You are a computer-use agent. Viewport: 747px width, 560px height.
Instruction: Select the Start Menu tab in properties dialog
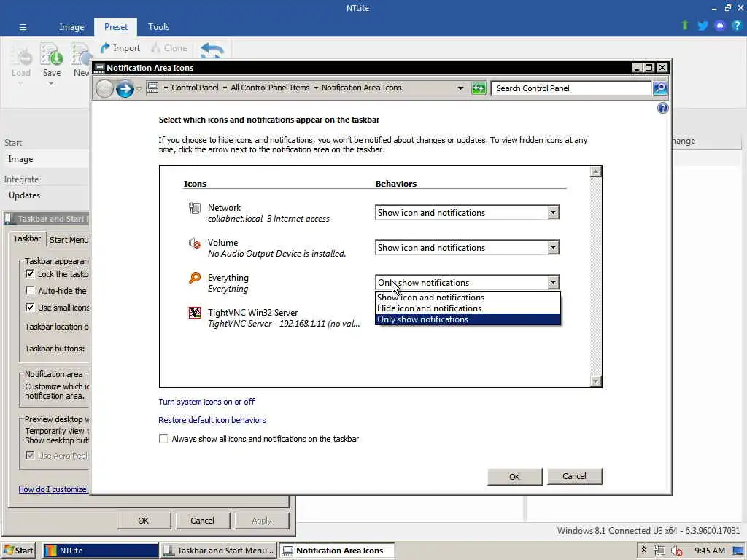coord(69,240)
